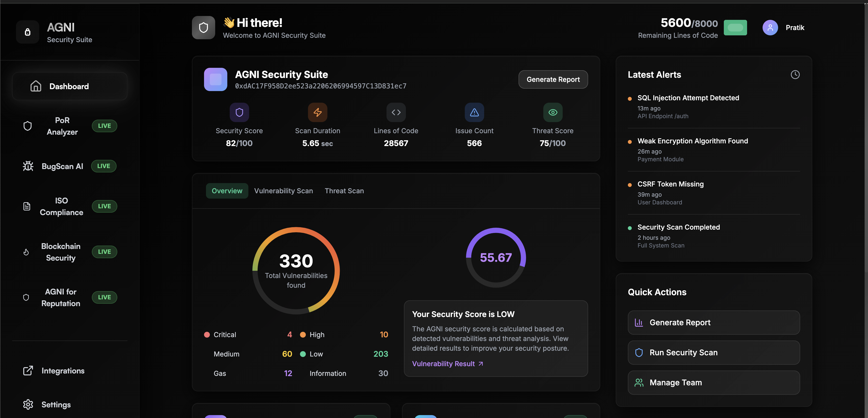This screenshot has width=868, height=418.
Task: Click the Threat Score eye icon
Action: pyautogui.click(x=552, y=112)
